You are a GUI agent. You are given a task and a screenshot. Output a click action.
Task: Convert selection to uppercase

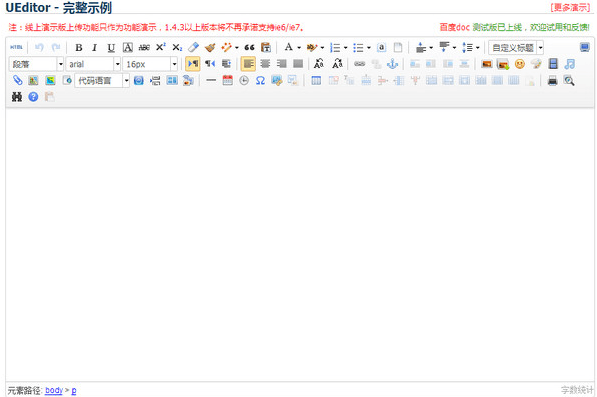[x=319, y=64]
